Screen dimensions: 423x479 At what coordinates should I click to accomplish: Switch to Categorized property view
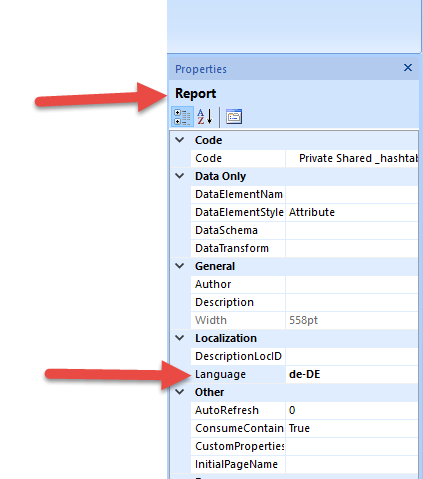[182, 117]
